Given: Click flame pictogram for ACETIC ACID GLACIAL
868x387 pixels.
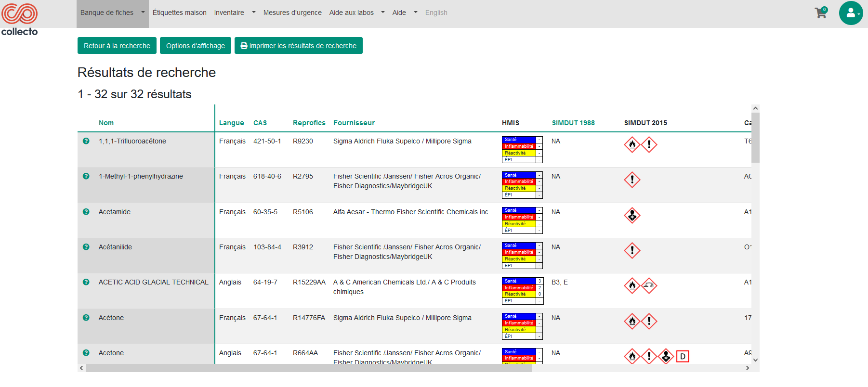Looking at the screenshot, I should (632, 285).
